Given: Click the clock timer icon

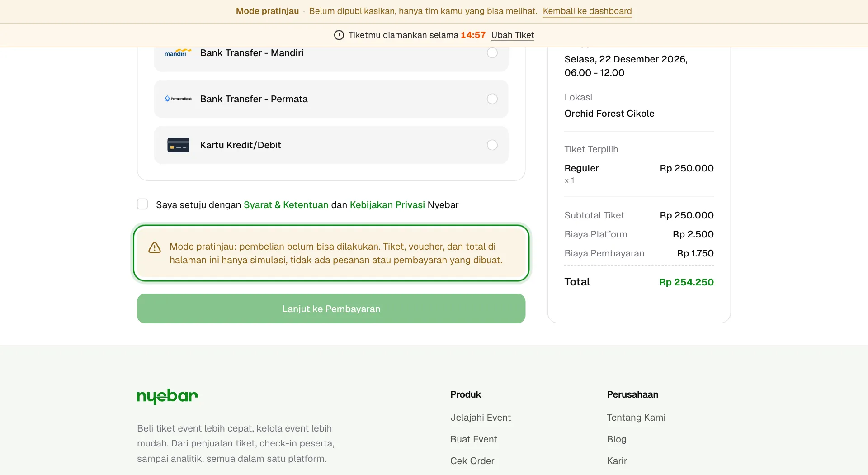Looking at the screenshot, I should coord(339,35).
